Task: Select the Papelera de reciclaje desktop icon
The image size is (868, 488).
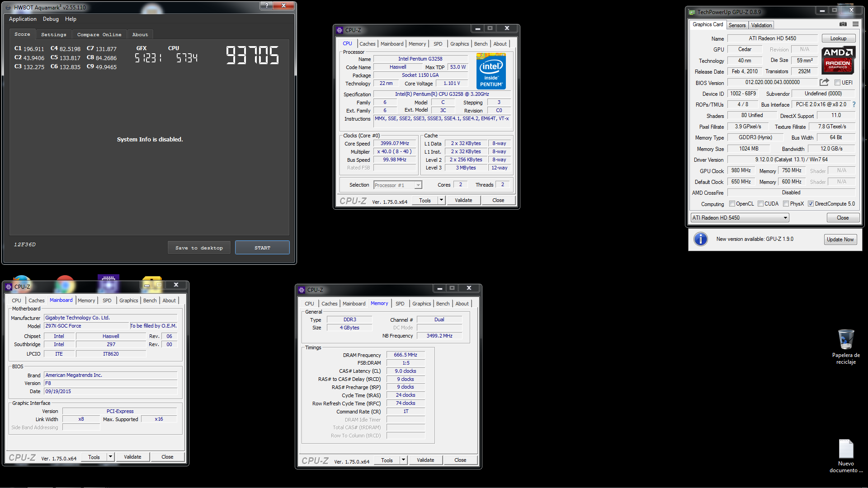Action: tap(846, 347)
